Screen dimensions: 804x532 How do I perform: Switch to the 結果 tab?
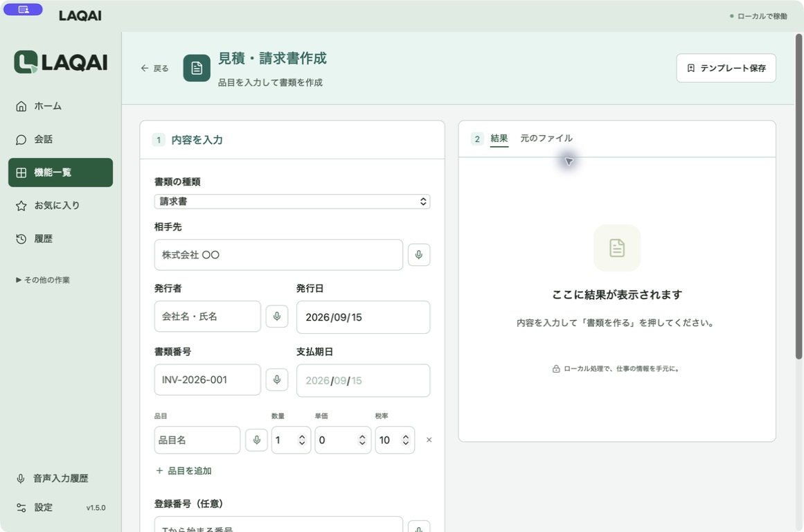click(x=499, y=139)
